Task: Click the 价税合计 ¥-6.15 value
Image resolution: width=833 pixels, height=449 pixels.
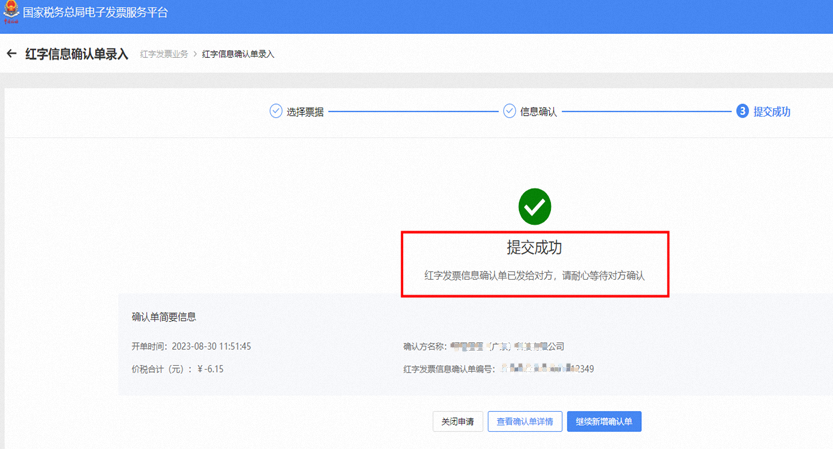Action: [x=210, y=369]
